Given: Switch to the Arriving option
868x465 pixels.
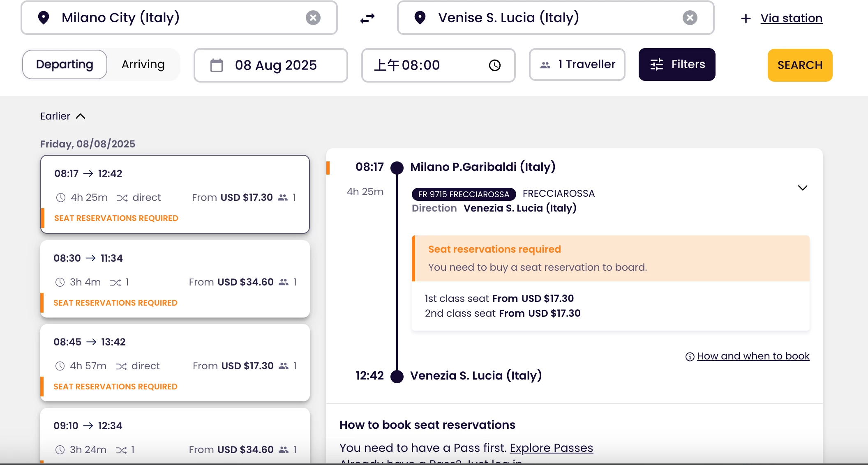Looking at the screenshot, I should coord(143,64).
